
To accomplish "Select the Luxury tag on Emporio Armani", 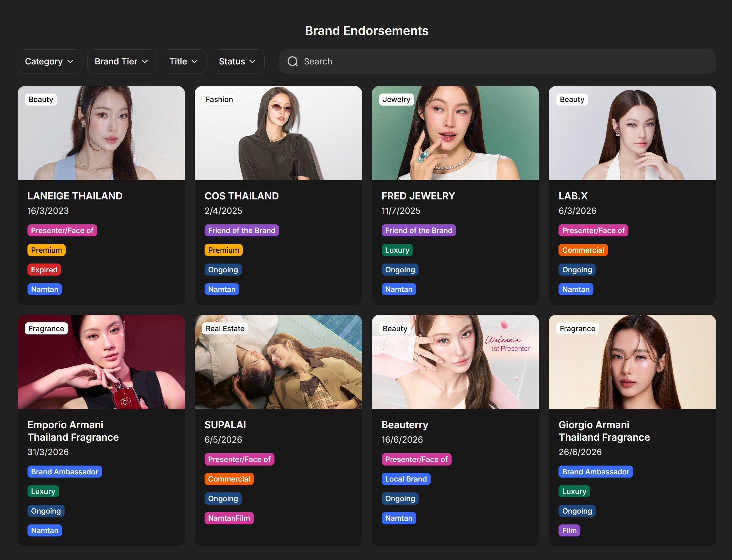I will click(x=43, y=491).
